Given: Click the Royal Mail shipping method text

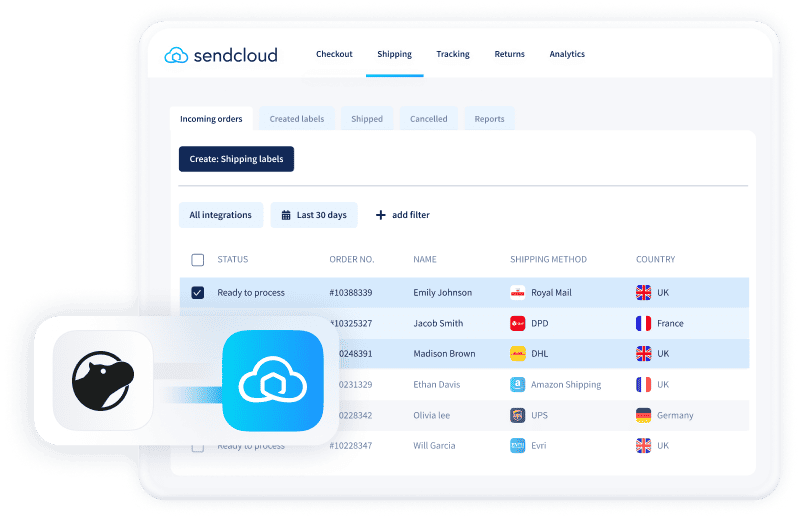Looking at the screenshot, I should click(551, 293).
